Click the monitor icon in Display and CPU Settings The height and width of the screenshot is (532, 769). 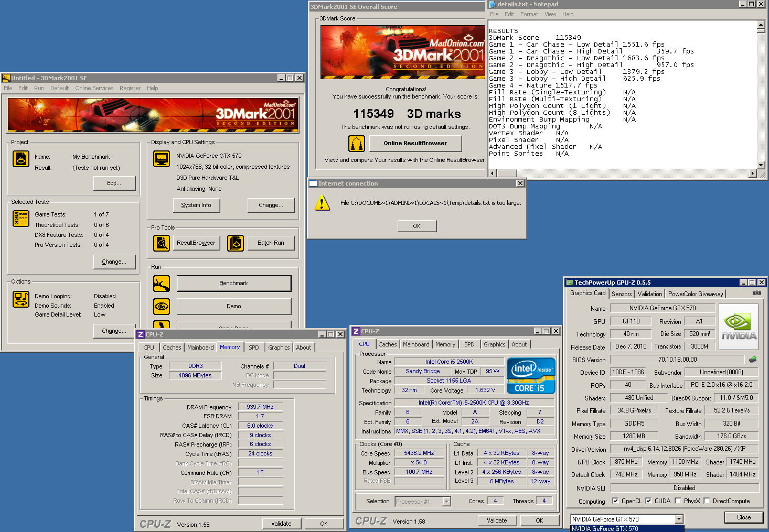[x=162, y=159]
